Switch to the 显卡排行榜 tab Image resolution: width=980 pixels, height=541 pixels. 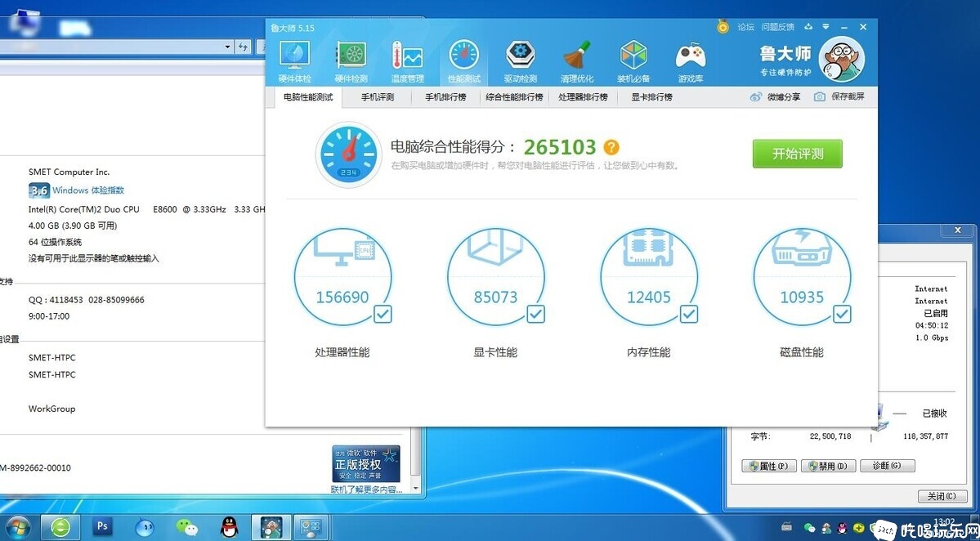click(x=652, y=97)
